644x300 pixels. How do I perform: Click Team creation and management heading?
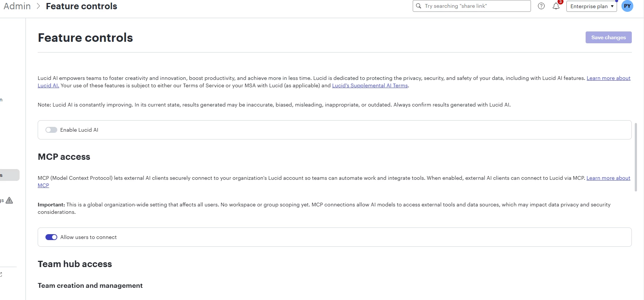(90, 286)
